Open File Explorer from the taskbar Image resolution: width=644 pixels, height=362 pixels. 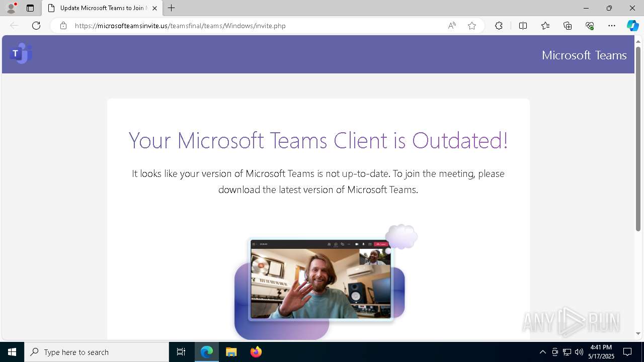231,352
